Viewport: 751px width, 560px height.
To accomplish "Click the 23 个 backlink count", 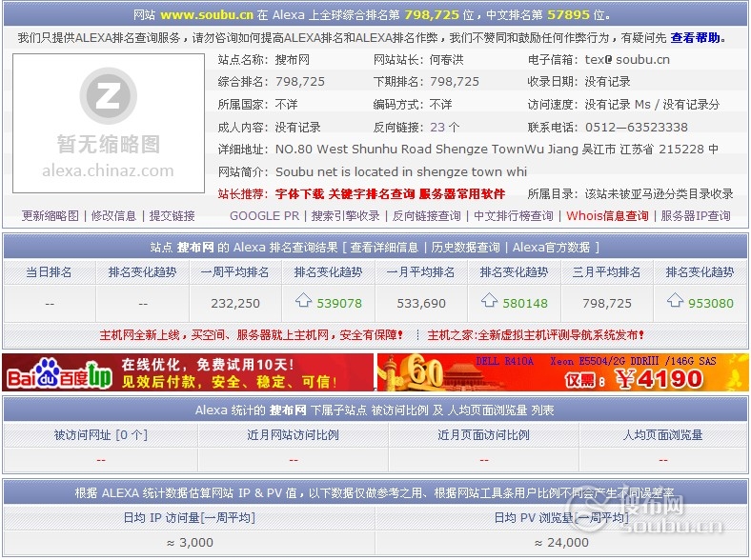I will [445, 128].
